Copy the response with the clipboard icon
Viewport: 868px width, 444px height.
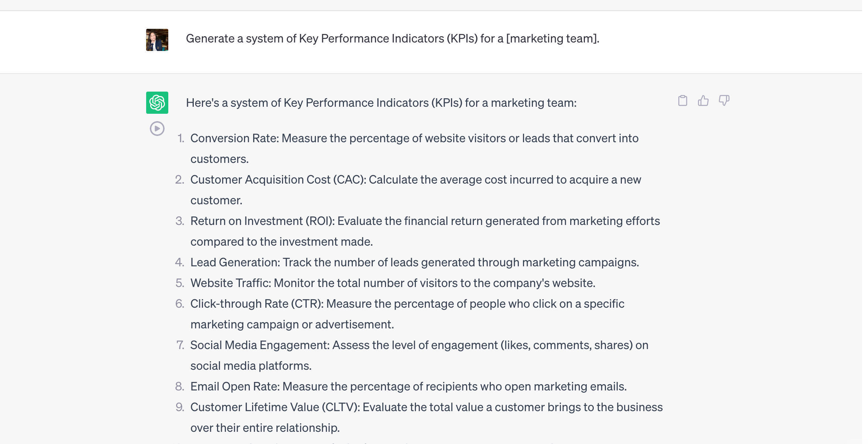tap(682, 100)
